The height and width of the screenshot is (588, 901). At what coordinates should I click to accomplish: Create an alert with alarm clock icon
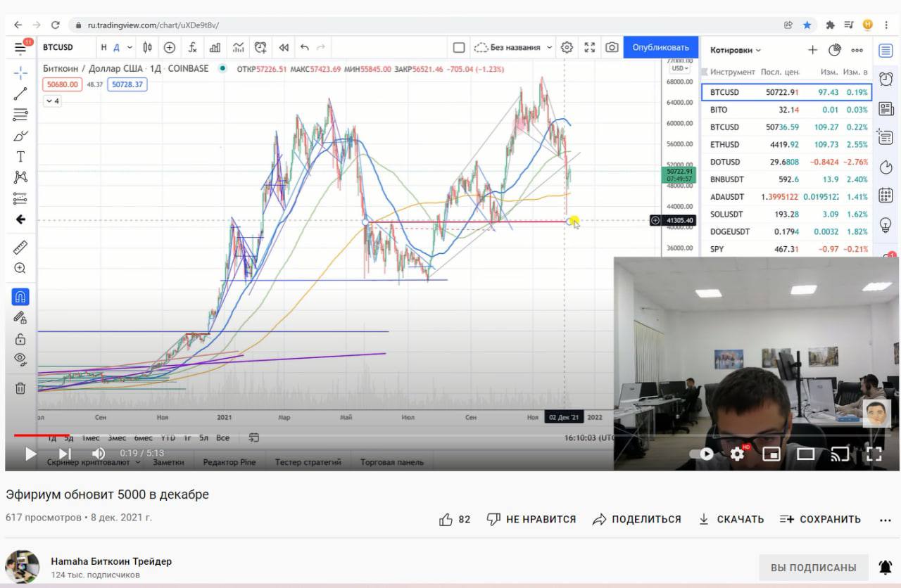(260, 48)
